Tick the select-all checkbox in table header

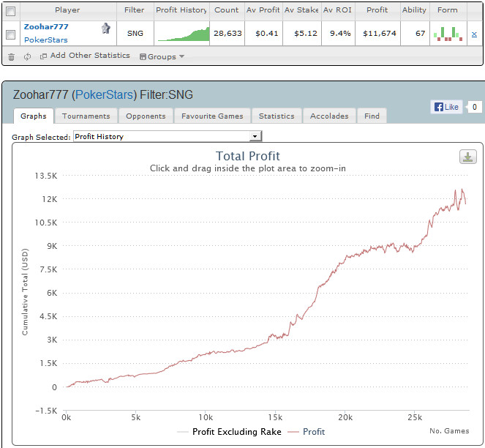click(x=10, y=10)
